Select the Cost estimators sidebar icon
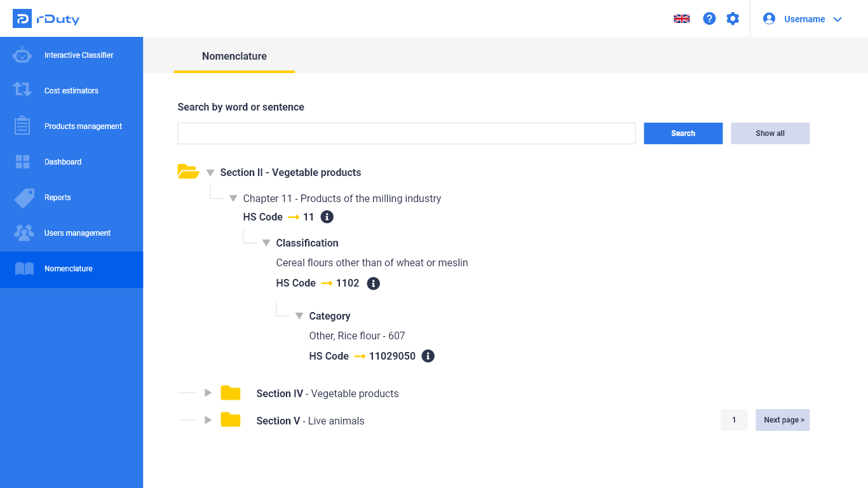868x488 pixels. tap(22, 90)
